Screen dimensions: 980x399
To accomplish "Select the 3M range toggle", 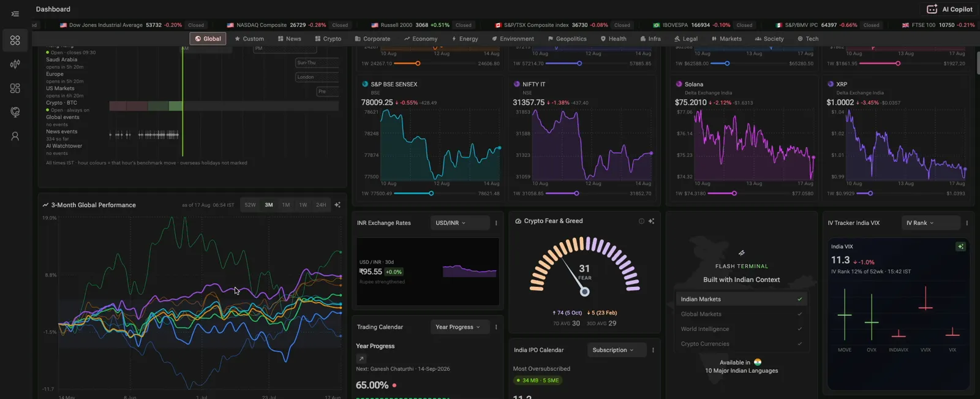I will pyautogui.click(x=269, y=205).
